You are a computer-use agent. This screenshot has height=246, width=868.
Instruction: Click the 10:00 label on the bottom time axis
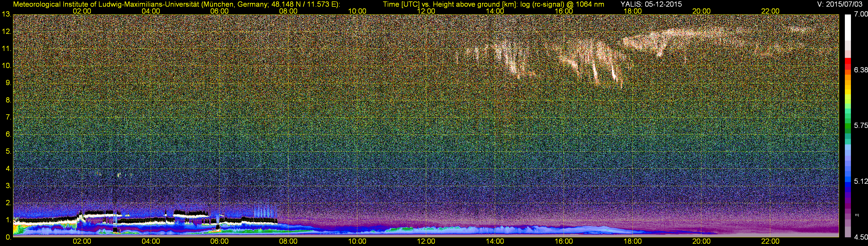point(357,241)
